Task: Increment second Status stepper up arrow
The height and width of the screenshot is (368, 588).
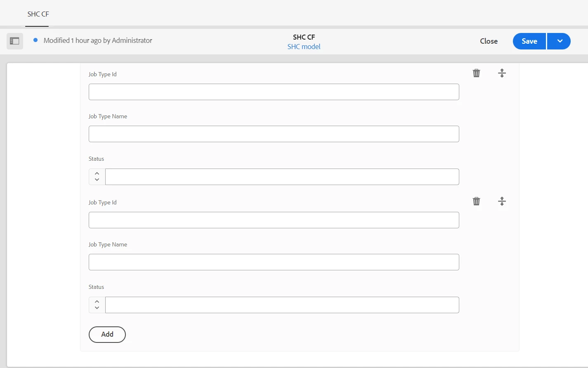Action: click(97, 302)
